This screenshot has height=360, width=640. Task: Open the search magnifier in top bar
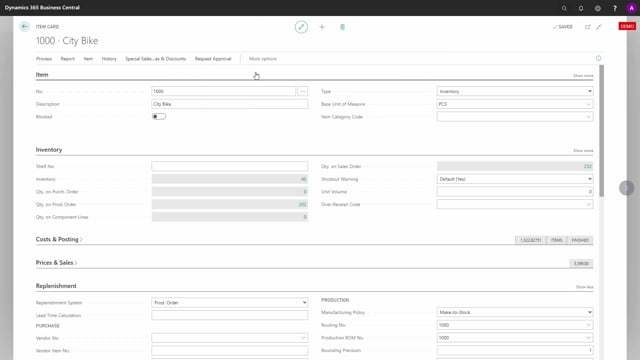click(564, 8)
